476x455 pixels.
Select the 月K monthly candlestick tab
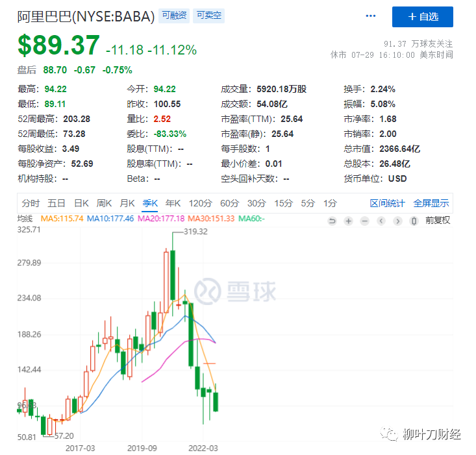[x=127, y=203]
